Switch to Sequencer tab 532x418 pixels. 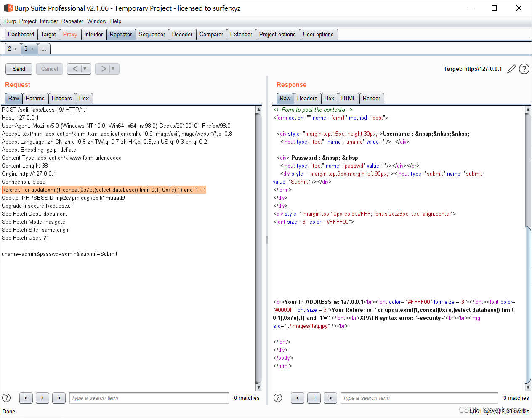(152, 35)
